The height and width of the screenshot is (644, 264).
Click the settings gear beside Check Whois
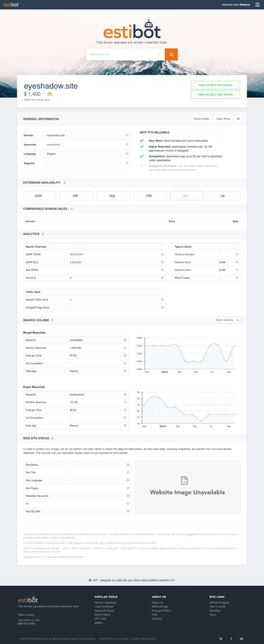click(x=238, y=119)
